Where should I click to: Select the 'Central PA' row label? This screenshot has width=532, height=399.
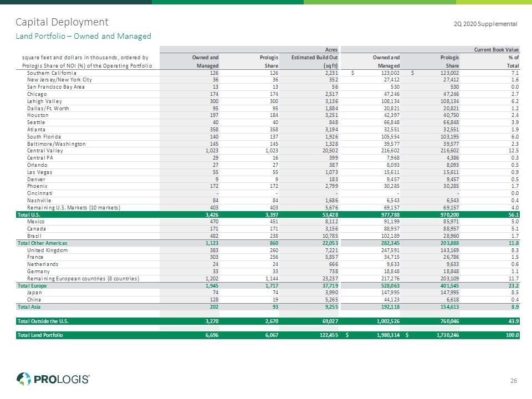tap(40, 158)
